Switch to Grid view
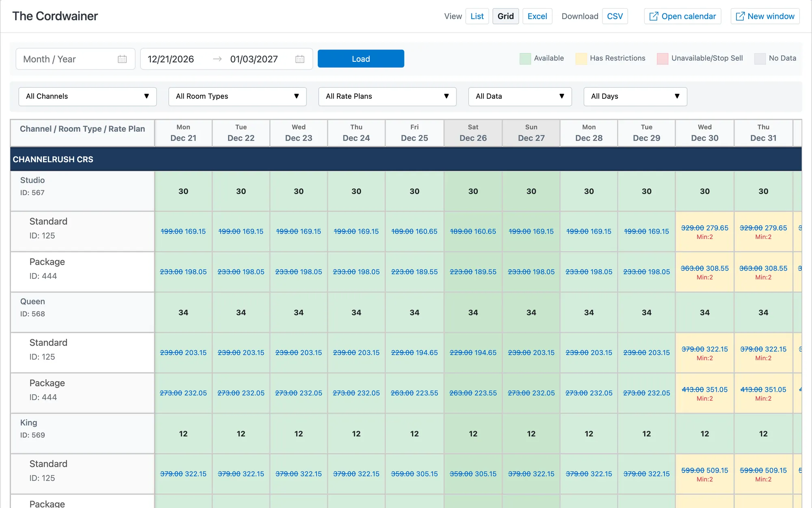The width and height of the screenshot is (812, 508). coord(505,16)
